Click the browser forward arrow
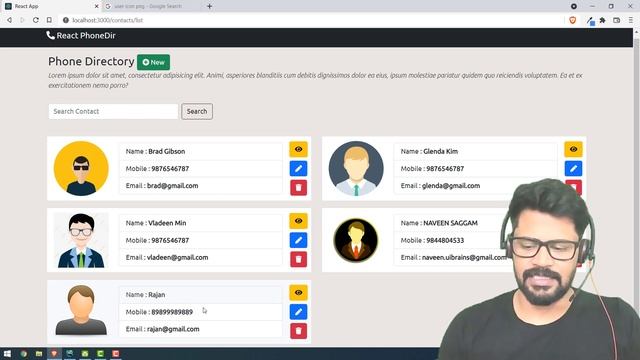 tap(22, 20)
